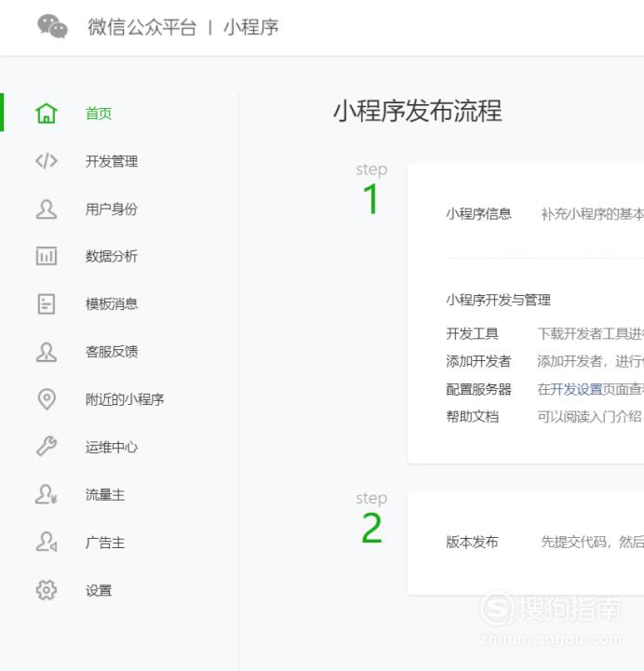Click the 下载开发者工具 description text
This screenshot has height=671, width=644.
591,333
